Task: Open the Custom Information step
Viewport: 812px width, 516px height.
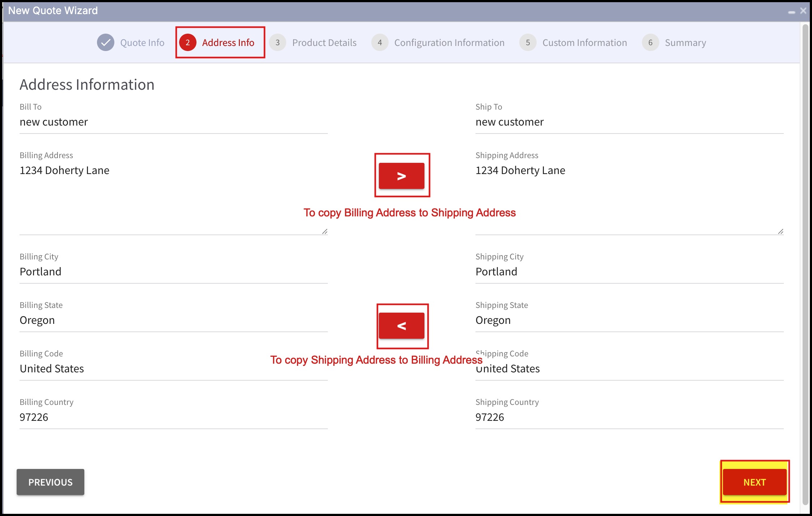Action: (x=584, y=43)
